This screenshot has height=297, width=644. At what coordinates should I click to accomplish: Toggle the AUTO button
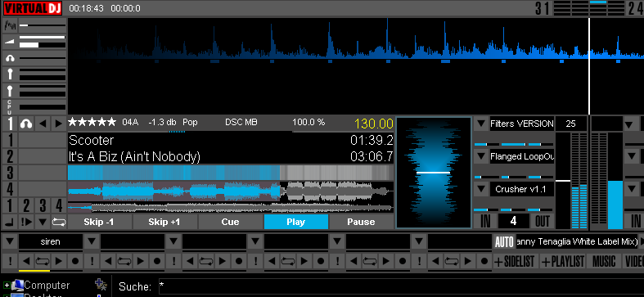coord(504,242)
